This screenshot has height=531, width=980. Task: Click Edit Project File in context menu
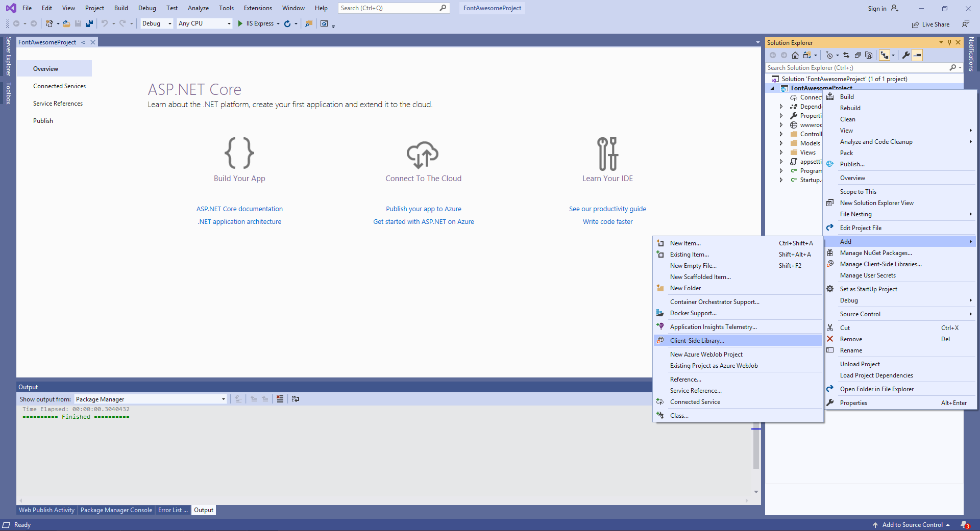(x=900, y=228)
